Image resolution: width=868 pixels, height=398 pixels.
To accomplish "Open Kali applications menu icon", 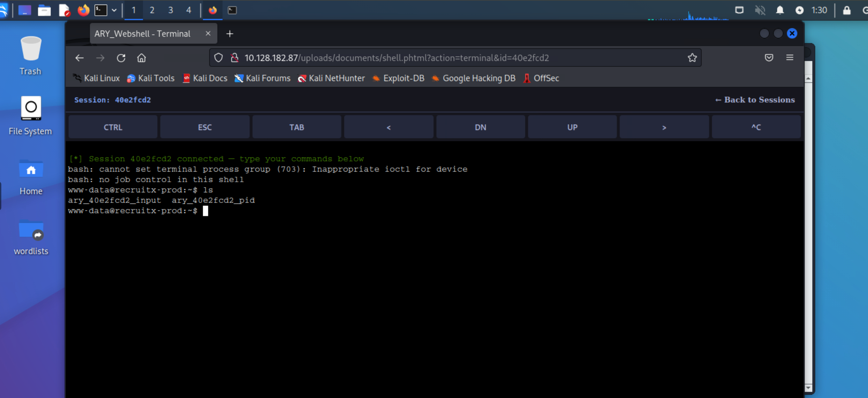I will click(4, 10).
